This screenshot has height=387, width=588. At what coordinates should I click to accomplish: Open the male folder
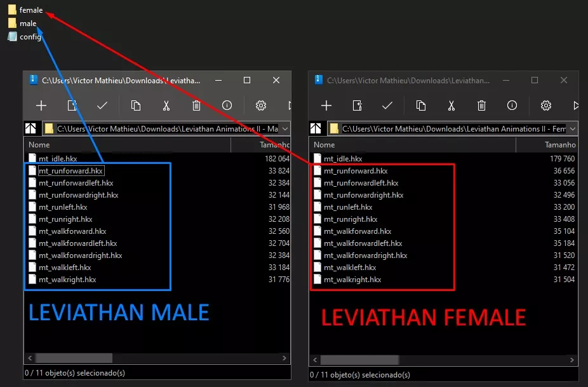(22, 24)
